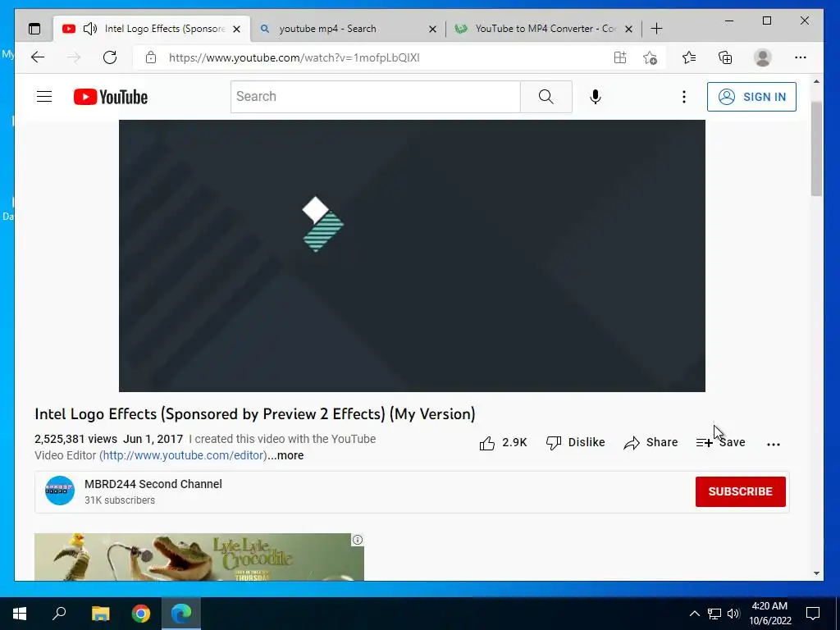This screenshot has height=630, width=840.
Task: Close the youtube mp4 - Search tab
Action: 432,30
